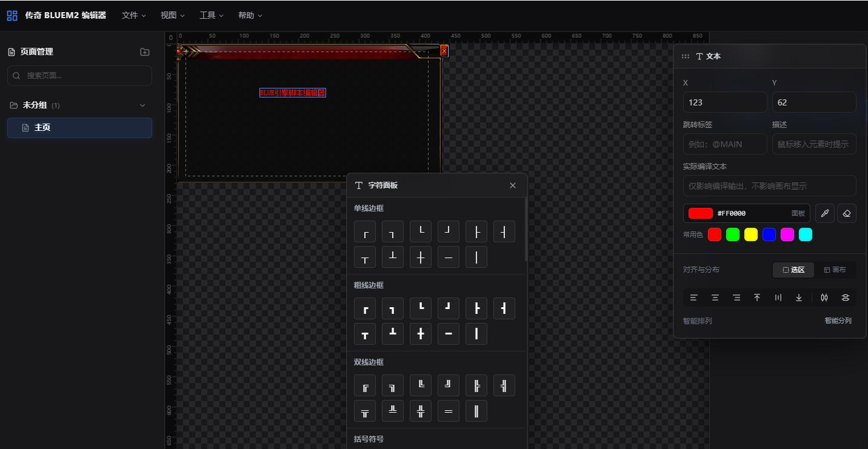Image resolution: width=868 pixels, height=449 pixels.
Task: Click the 页面管理 panel title
Action: (x=36, y=52)
